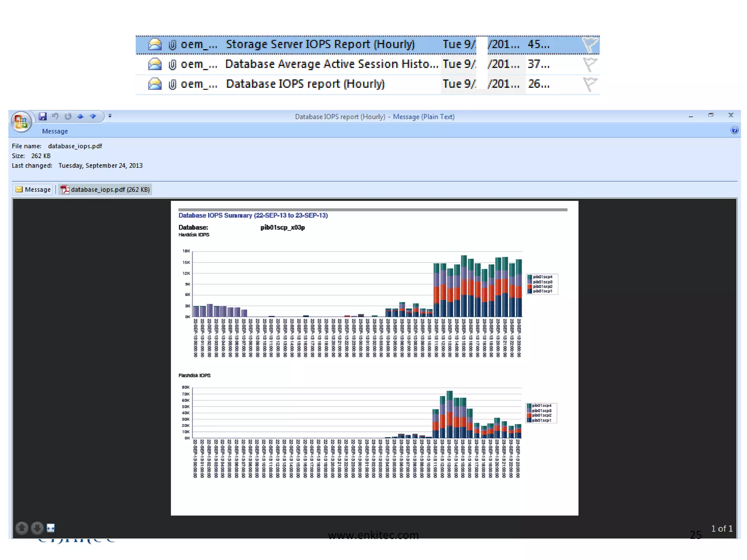747x560 pixels.
Task: Click the Undo arrow icon
Action: 55,116
